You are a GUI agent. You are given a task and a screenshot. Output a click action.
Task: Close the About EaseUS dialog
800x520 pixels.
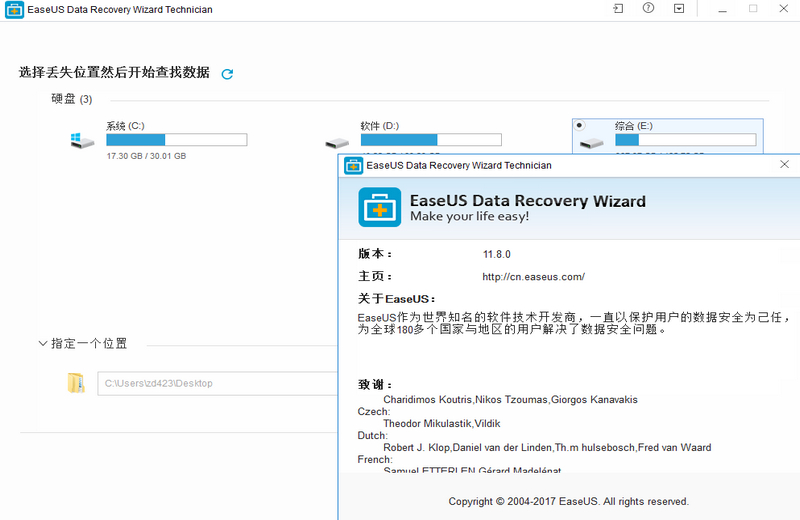click(784, 164)
